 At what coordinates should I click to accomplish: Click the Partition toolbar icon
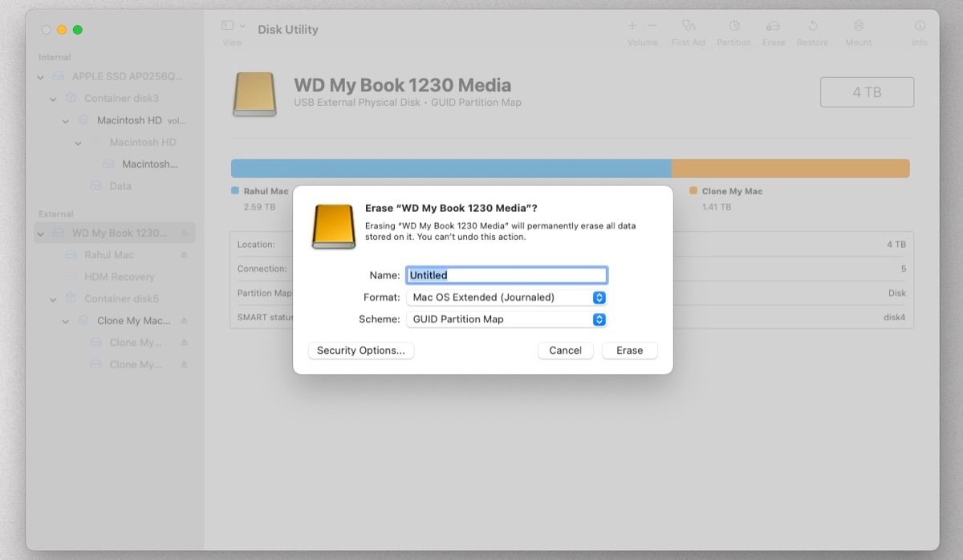pyautogui.click(x=733, y=26)
